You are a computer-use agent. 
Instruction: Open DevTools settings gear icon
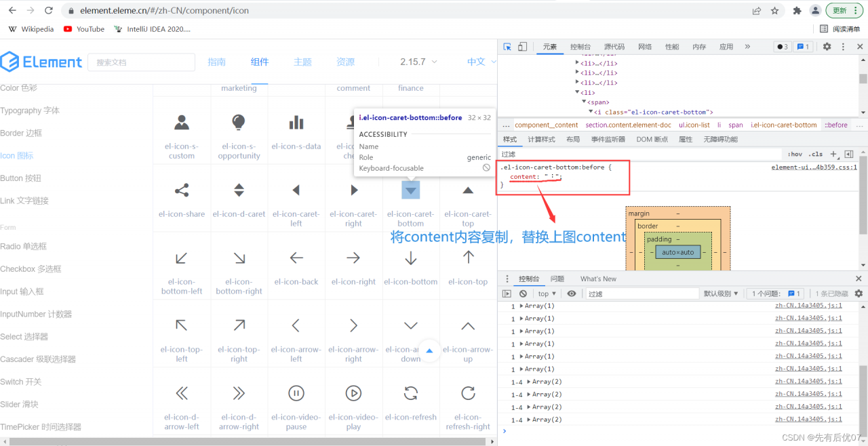coord(827,47)
